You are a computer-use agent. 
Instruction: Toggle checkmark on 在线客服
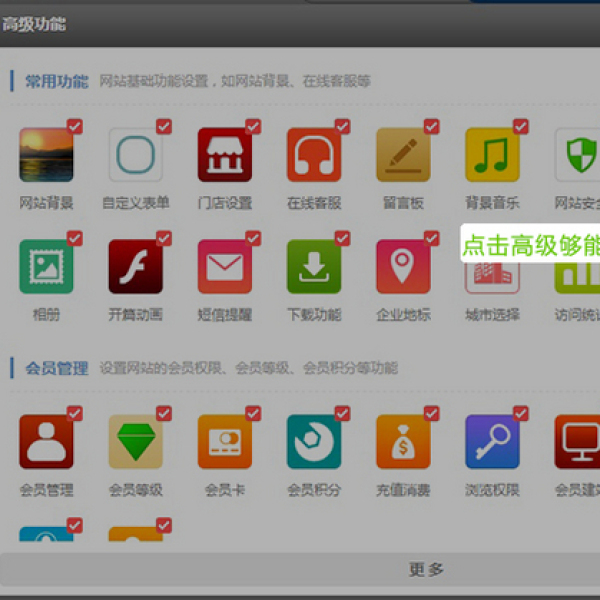[342, 126]
